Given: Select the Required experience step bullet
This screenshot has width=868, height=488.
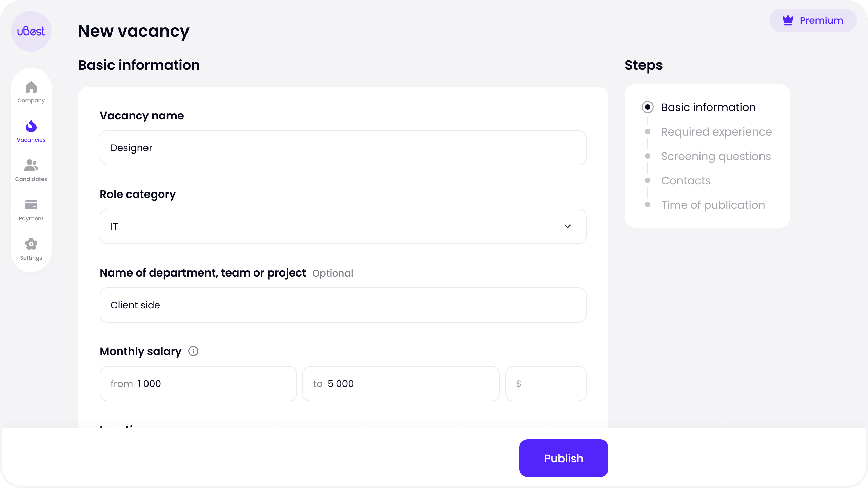Looking at the screenshot, I should (x=648, y=131).
